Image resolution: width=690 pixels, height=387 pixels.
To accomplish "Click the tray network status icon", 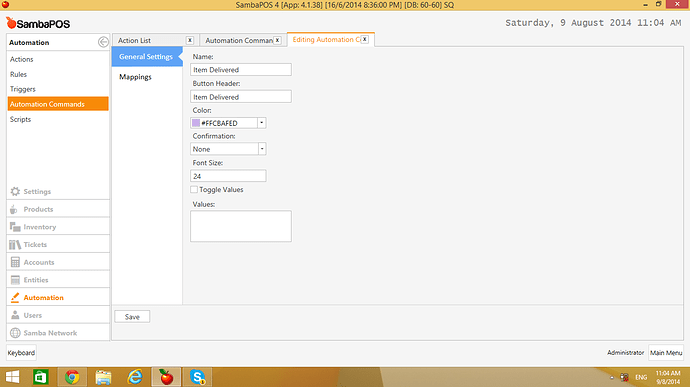I will 624,377.
